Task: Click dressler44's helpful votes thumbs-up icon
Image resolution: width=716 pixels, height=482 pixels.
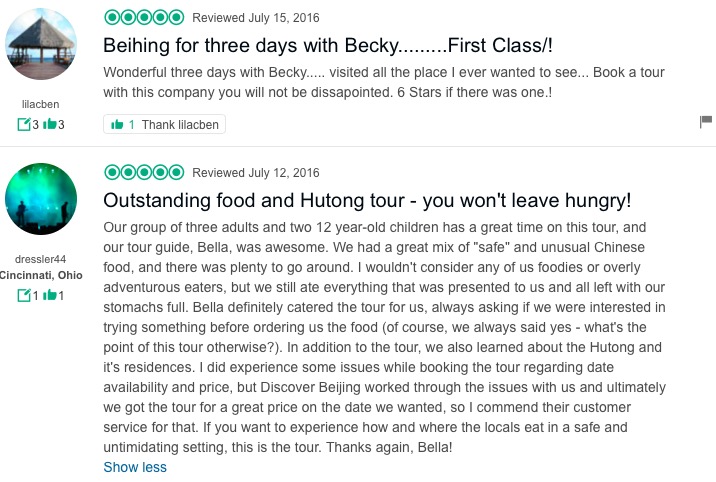Action: point(49,295)
